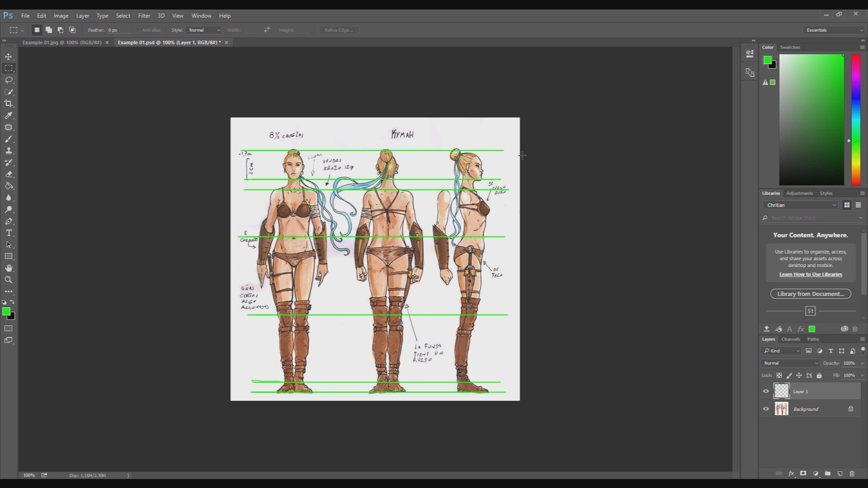868x488 pixels.
Task: Select the Clone Stamp tool
Action: pyautogui.click(x=9, y=151)
